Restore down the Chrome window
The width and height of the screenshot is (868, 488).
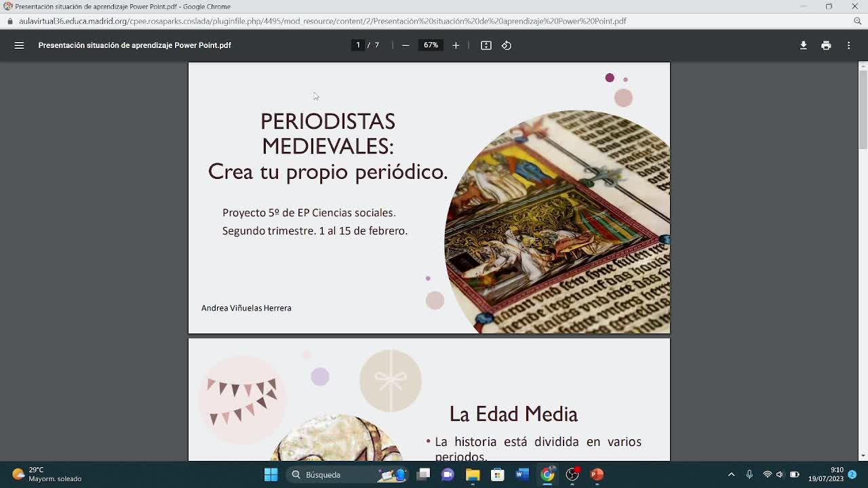click(x=829, y=6)
